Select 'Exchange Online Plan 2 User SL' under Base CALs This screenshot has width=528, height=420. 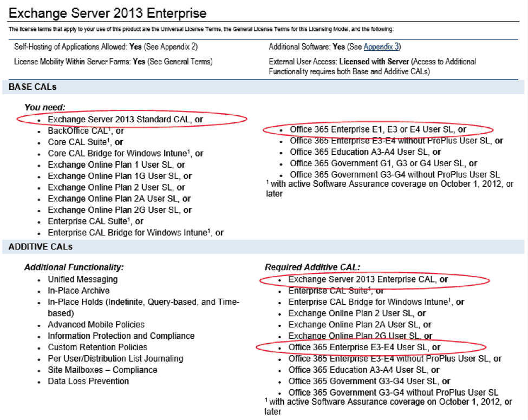tap(116, 187)
